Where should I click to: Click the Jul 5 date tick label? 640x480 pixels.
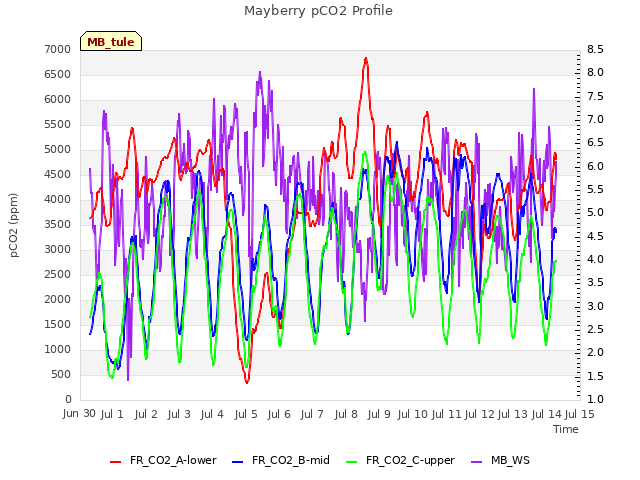pos(246,414)
